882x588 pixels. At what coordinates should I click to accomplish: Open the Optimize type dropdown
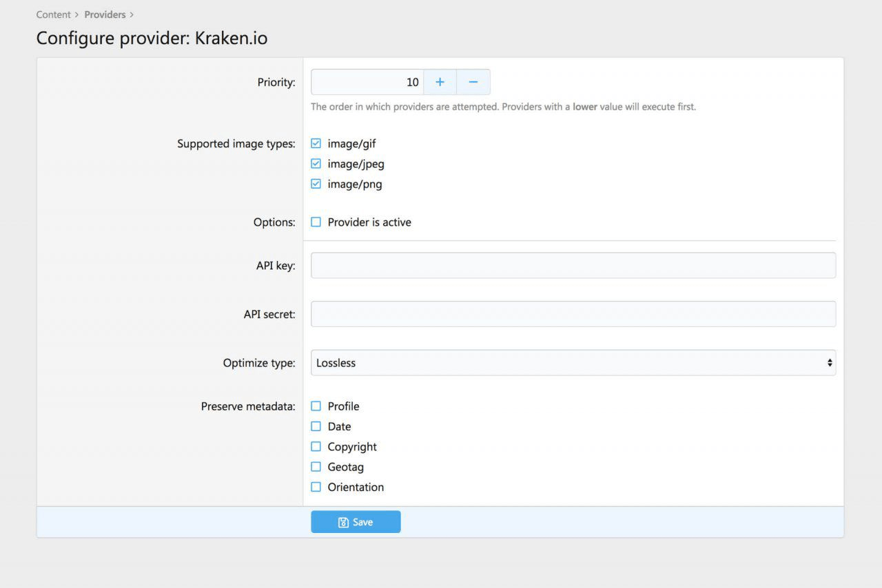pyautogui.click(x=572, y=363)
